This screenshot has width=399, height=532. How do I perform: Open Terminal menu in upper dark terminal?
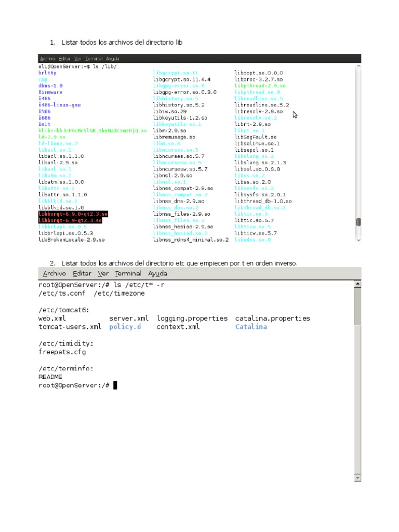click(x=94, y=59)
